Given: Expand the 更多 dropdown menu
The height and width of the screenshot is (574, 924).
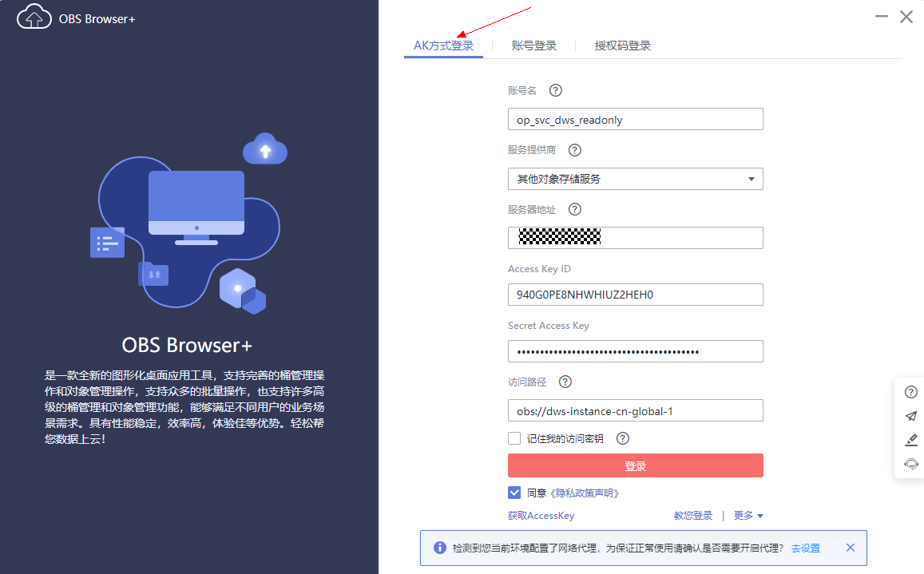Looking at the screenshot, I should [748, 516].
